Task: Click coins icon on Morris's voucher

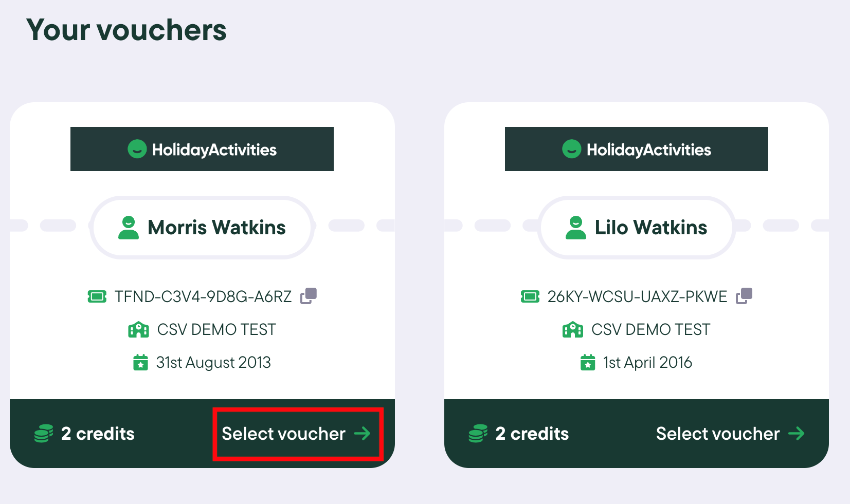Action: (x=44, y=433)
